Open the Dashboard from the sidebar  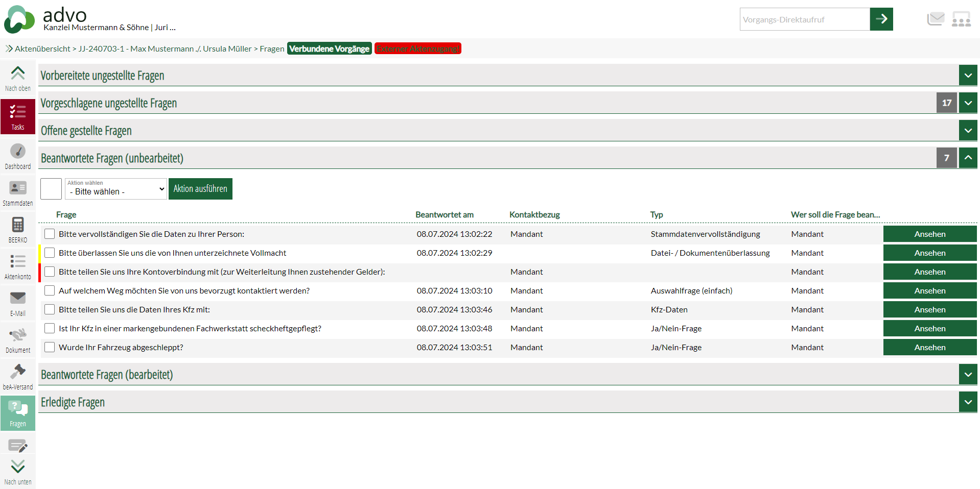18,156
